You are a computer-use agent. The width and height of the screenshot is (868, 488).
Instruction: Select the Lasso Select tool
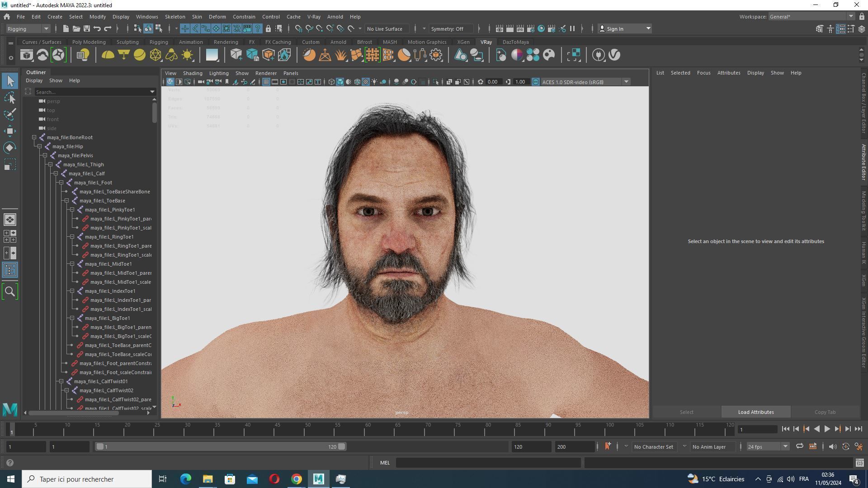(10, 98)
